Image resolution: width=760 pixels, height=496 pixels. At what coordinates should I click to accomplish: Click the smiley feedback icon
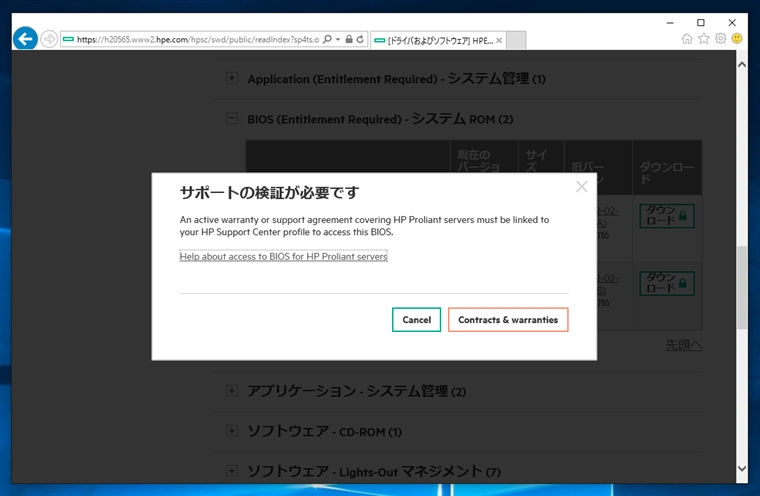click(x=737, y=39)
